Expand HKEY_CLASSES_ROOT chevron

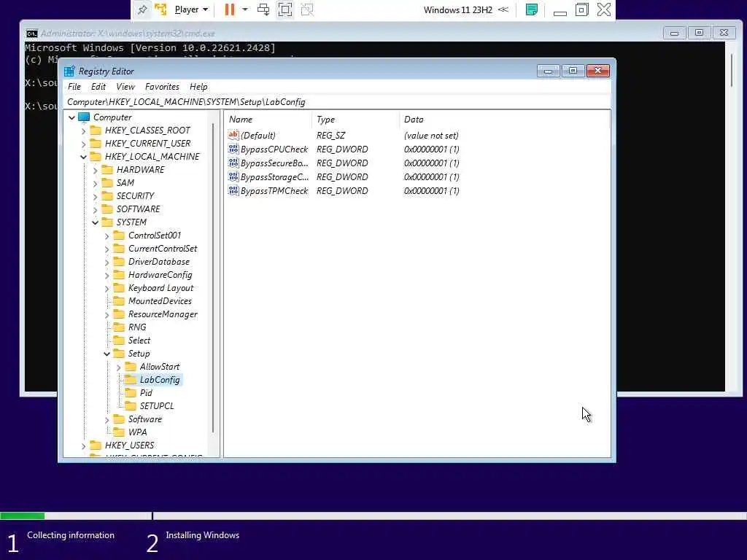83,131
